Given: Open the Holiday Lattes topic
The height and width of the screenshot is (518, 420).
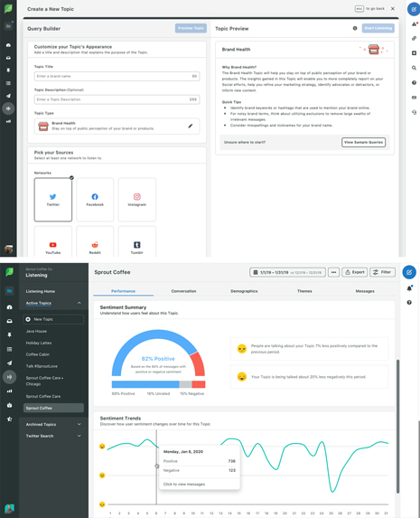Looking at the screenshot, I should (39, 343).
